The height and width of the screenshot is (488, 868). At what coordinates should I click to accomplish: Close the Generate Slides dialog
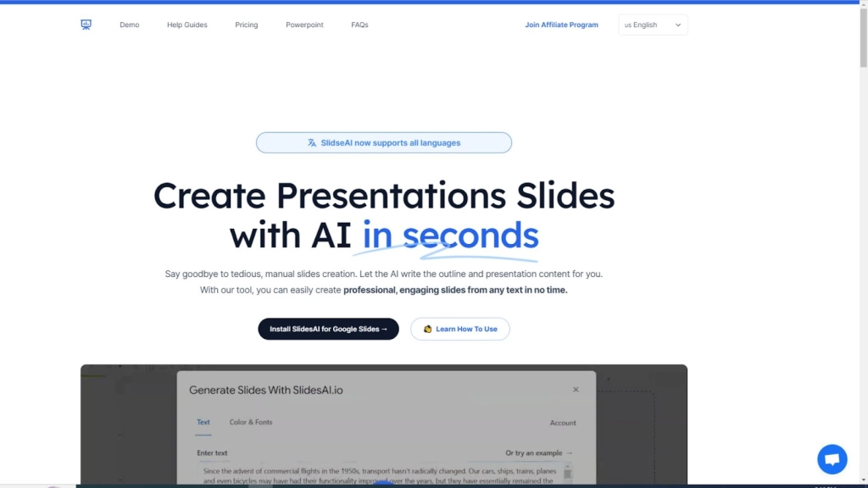pyautogui.click(x=576, y=389)
